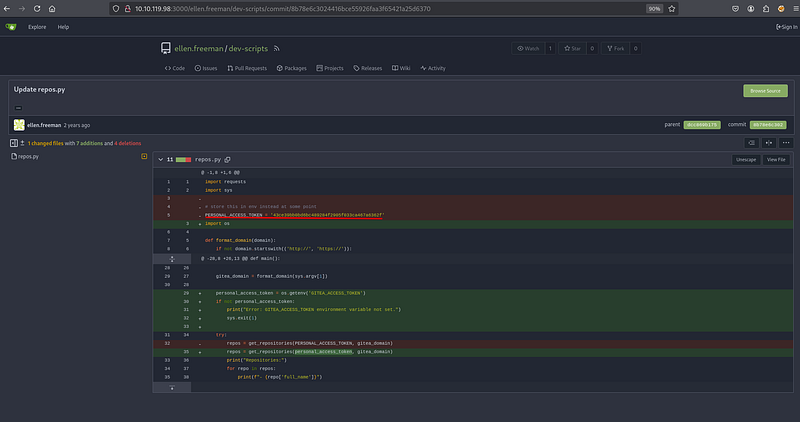Expand the commit message ellipsis button
This screenshot has height=422, width=800.
point(18,108)
